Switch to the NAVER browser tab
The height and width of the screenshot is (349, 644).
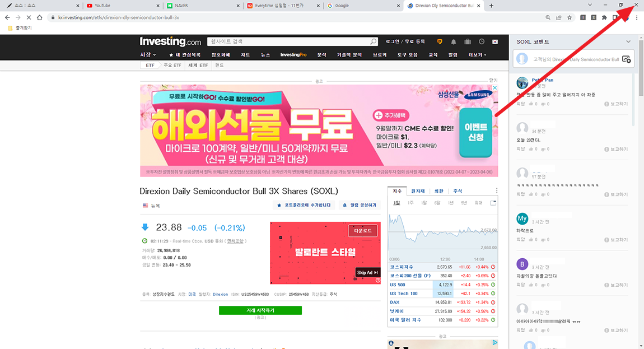201,6
